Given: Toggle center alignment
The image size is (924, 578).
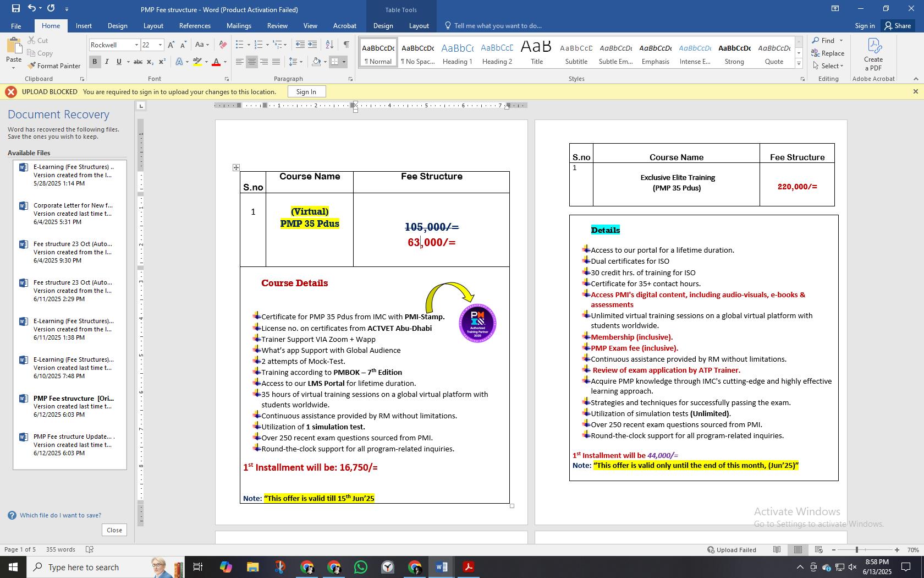Looking at the screenshot, I should [x=252, y=62].
